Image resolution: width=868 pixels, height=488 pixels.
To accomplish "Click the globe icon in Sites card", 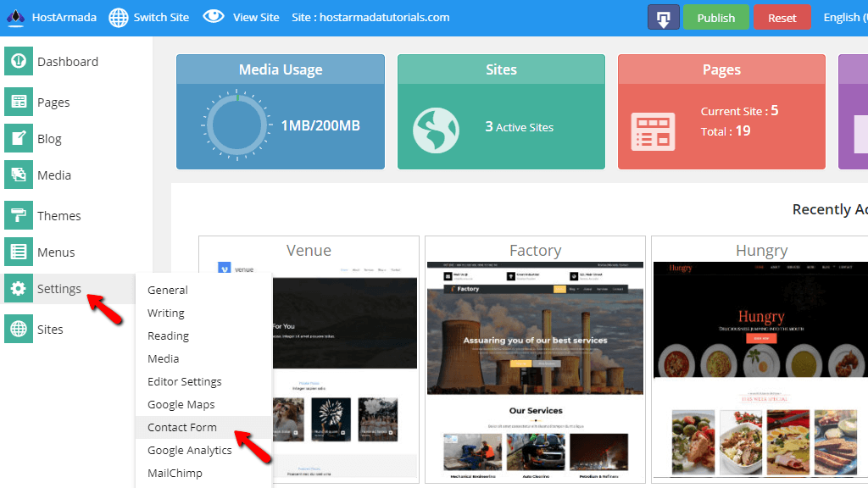I will pyautogui.click(x=436, y=130).
